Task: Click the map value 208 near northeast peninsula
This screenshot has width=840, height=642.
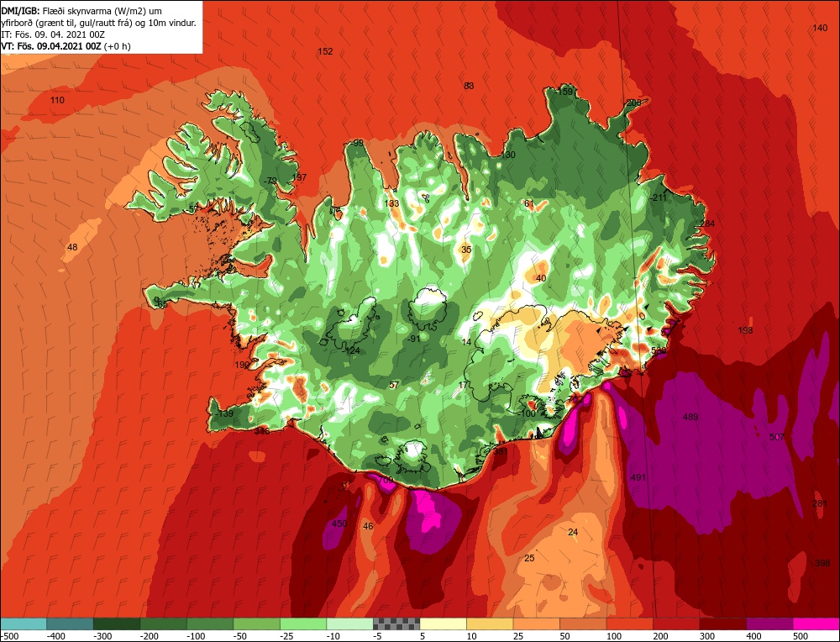Action: pos(633,103)
